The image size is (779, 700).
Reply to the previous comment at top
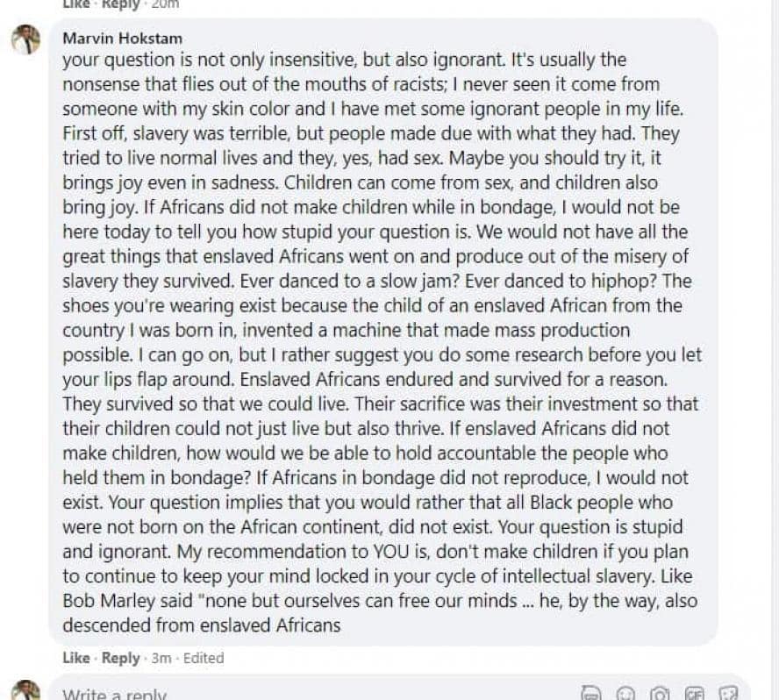120,4
